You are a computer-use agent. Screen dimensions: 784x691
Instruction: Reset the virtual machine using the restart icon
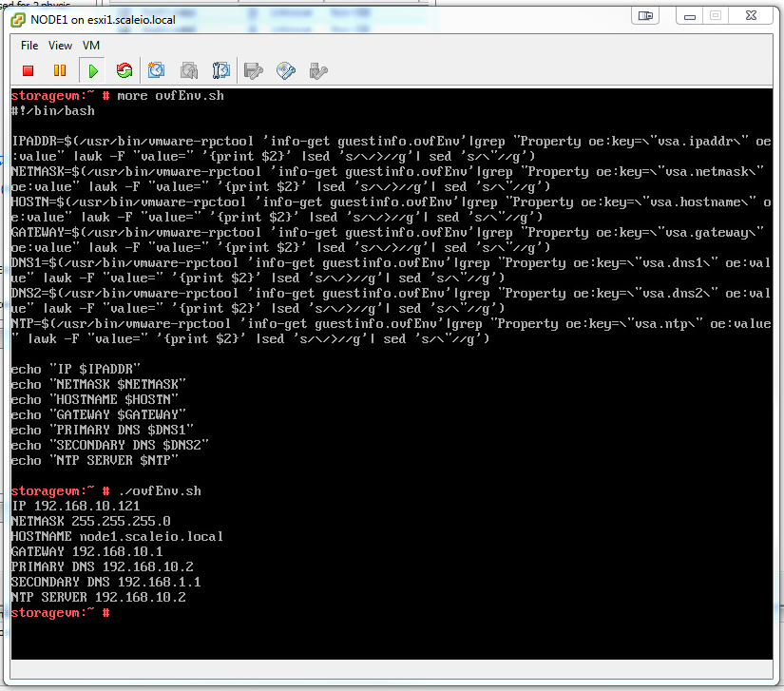[124, 70]
